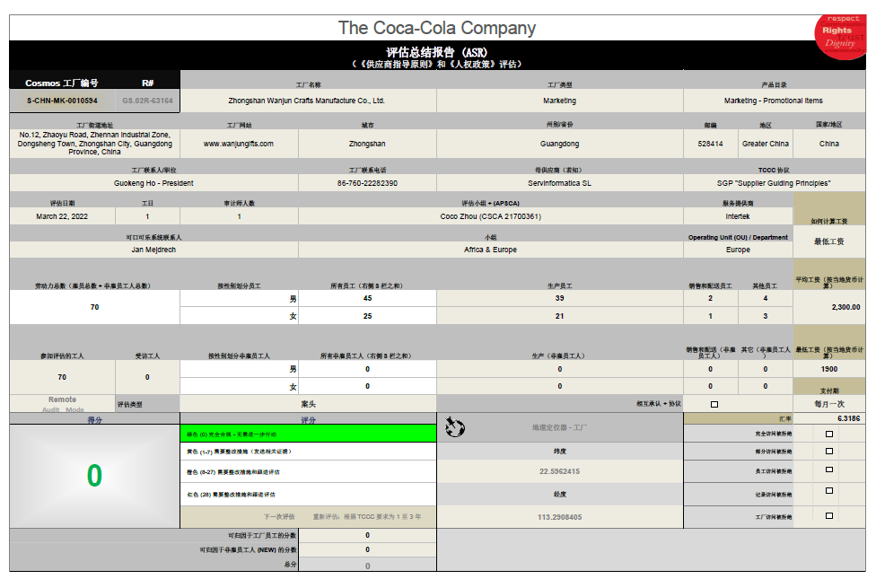Click the male production employees count 39

[x=560, y=298]
